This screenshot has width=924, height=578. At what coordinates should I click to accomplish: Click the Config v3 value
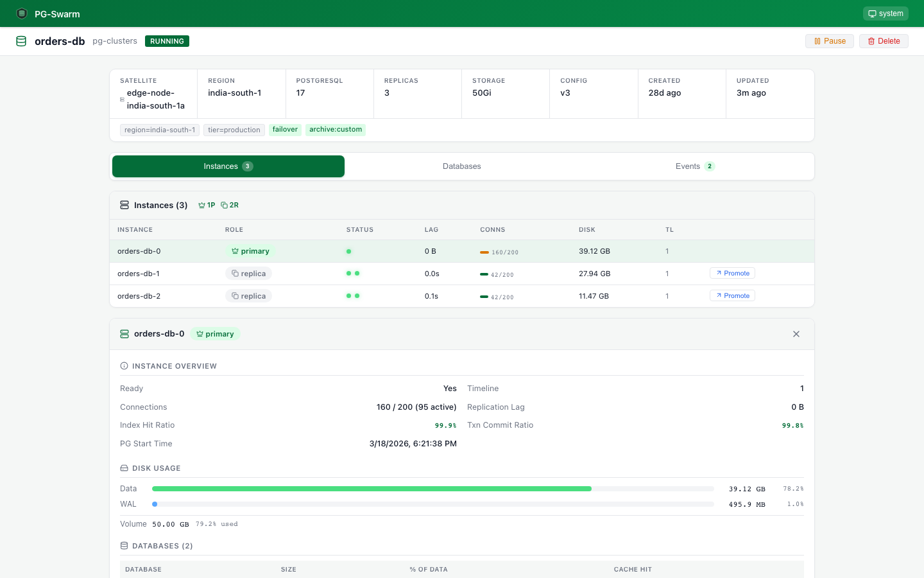pos(565,93)
